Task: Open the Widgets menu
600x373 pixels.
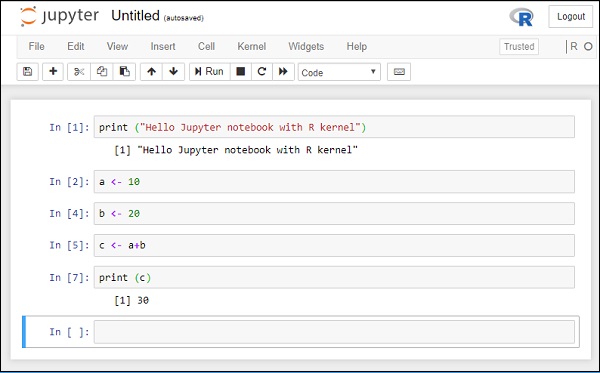Action: click(306, 46)
